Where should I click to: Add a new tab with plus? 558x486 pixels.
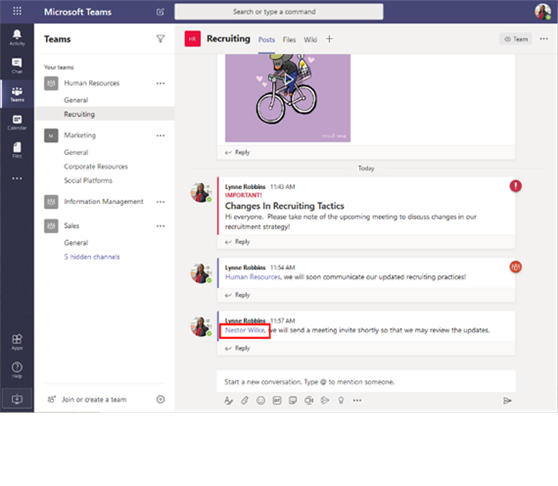click(x=329, y=39)
